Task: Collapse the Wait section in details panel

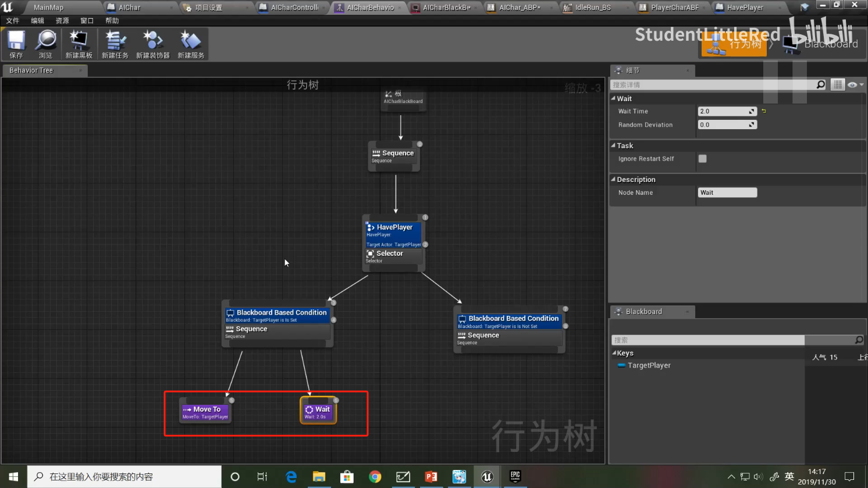Action: 614,98
